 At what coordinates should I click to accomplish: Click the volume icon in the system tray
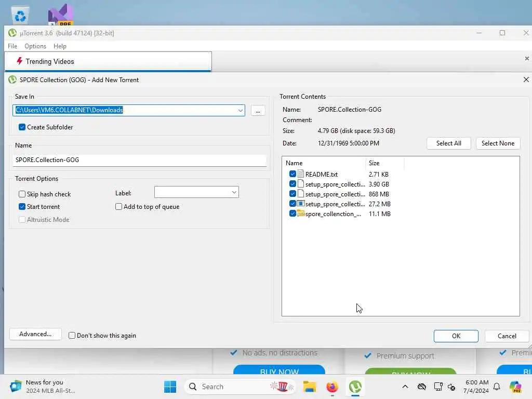[x=451, y=387]
